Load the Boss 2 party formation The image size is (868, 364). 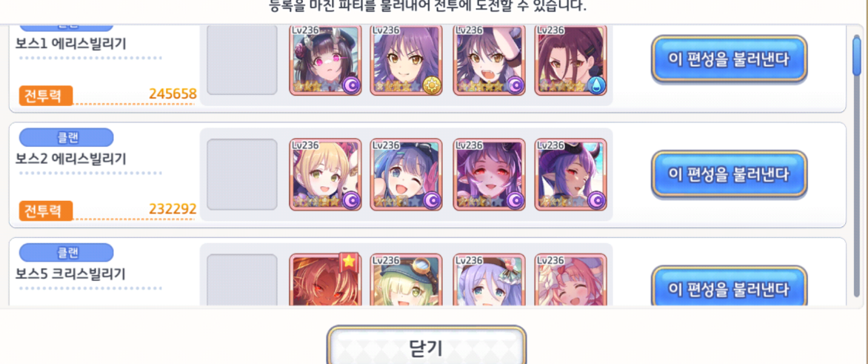pyautogui.click(x=729, y=174)
